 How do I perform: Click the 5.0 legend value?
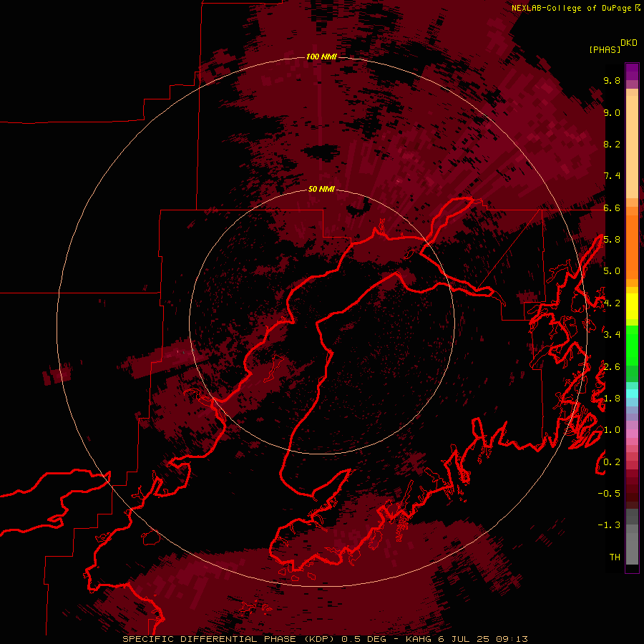click(x=612, y=271)
